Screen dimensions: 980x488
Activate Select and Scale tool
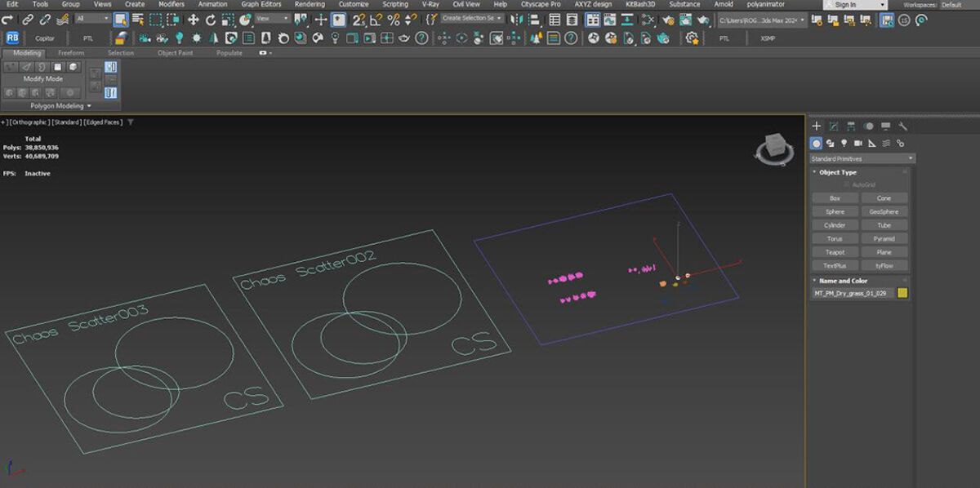228,19
